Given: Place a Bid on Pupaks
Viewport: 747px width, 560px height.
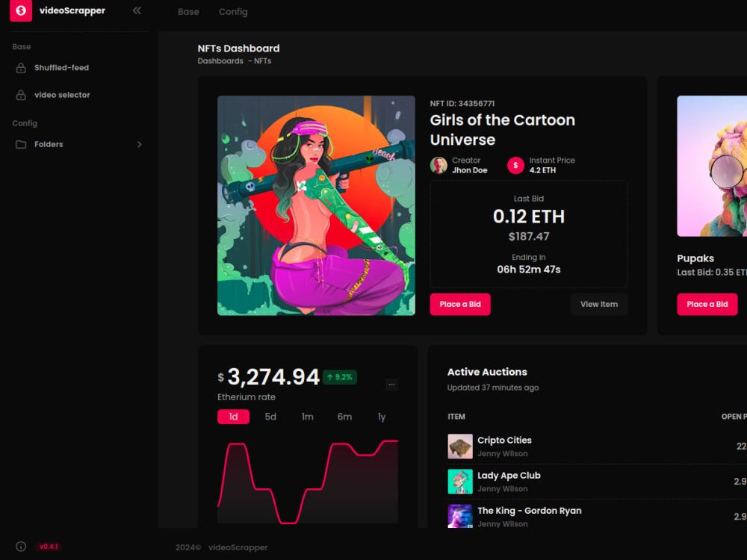Looking at the screenshot, I should coord(707,305).
